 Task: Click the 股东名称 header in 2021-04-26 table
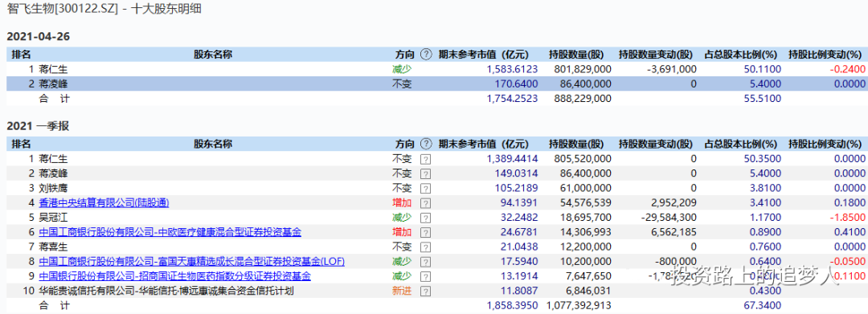tap(212, 54)
